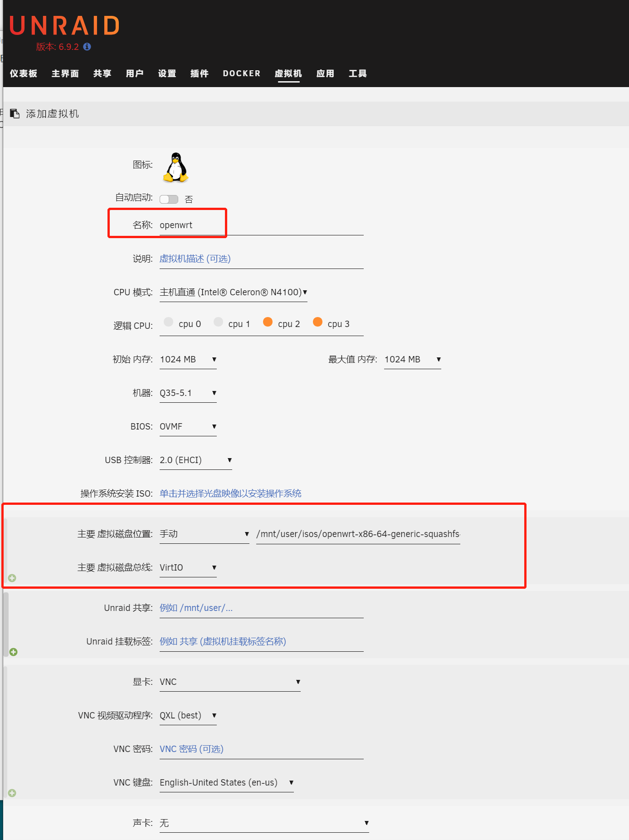Open the Dashboard (仪表板) menu
The width and height of the screenshot is (629, 840).
(24, 73)
